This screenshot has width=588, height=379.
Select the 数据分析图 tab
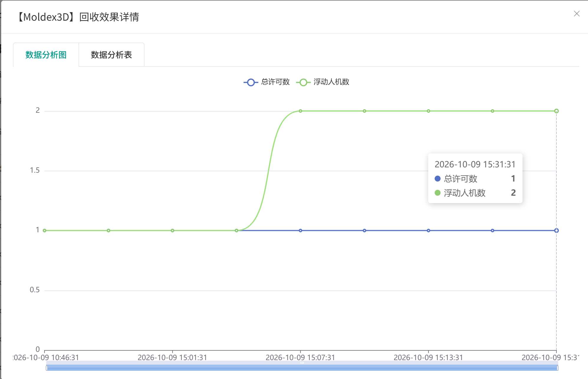click(x=46, y=55)
